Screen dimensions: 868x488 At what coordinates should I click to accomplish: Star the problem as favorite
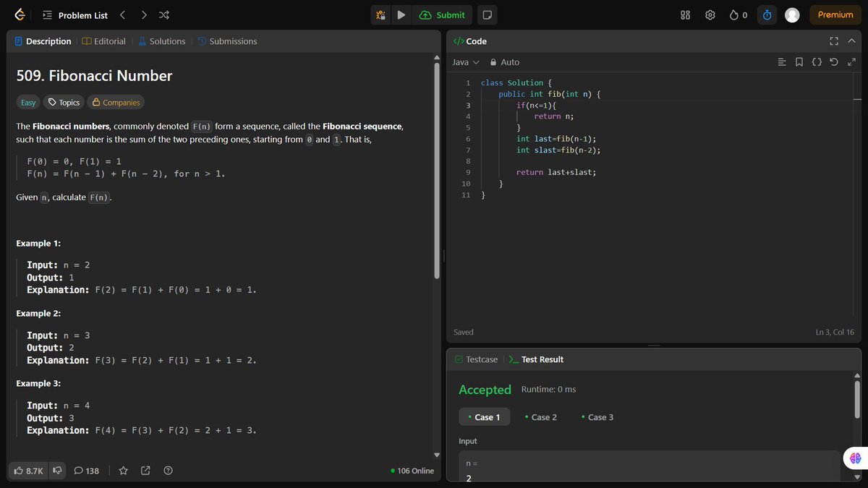click(123, 471)
